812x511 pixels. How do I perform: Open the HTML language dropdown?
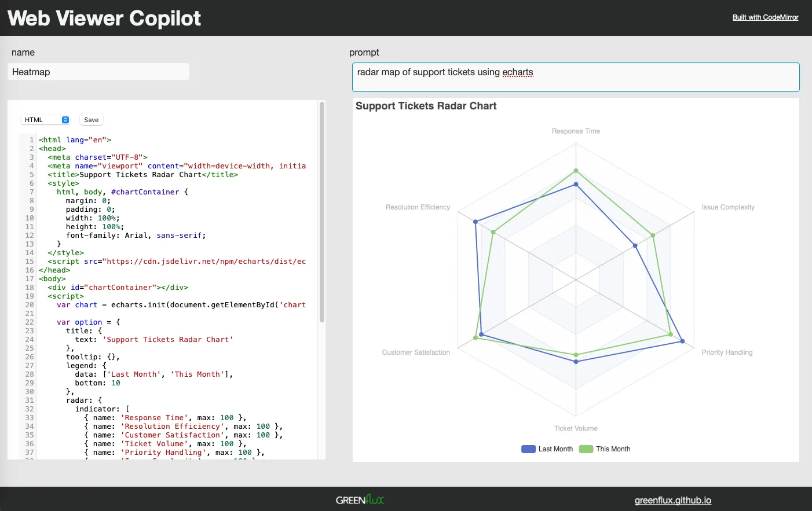[45, 120]
